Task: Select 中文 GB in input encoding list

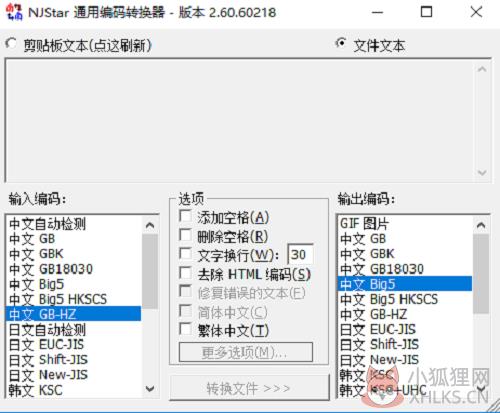Action: click(73, 239)
